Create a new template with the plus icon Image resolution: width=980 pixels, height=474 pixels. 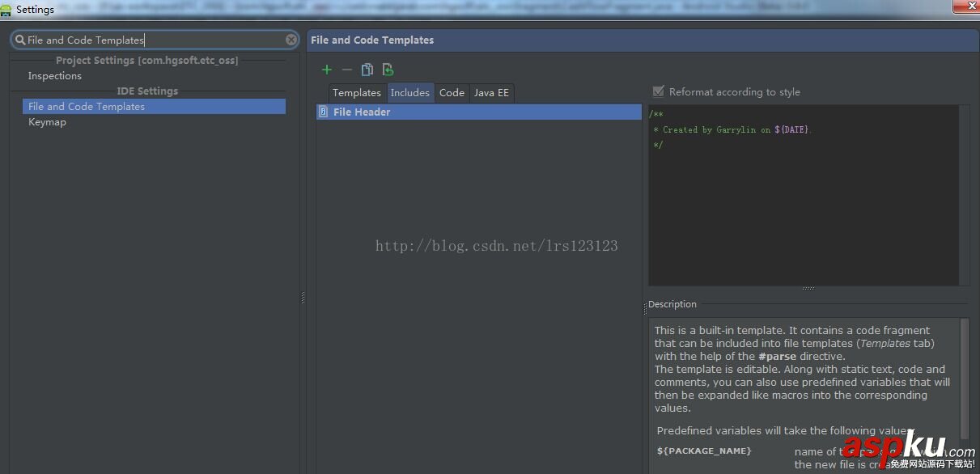tap(327, 70)
